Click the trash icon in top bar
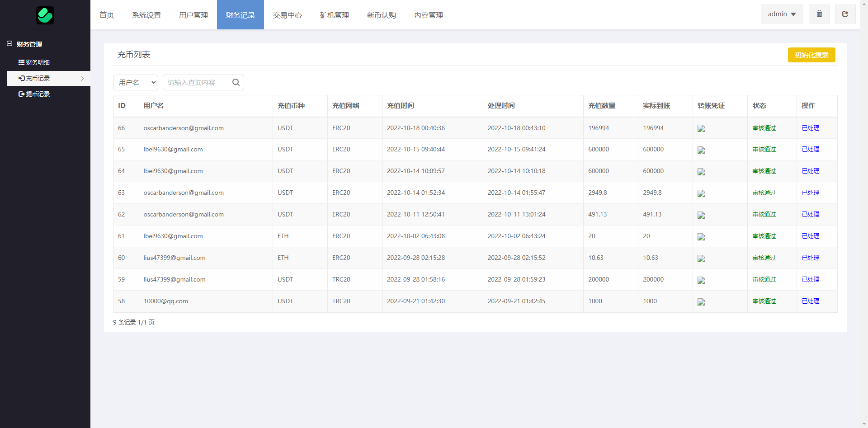The image size is (868, 428). 819,14
